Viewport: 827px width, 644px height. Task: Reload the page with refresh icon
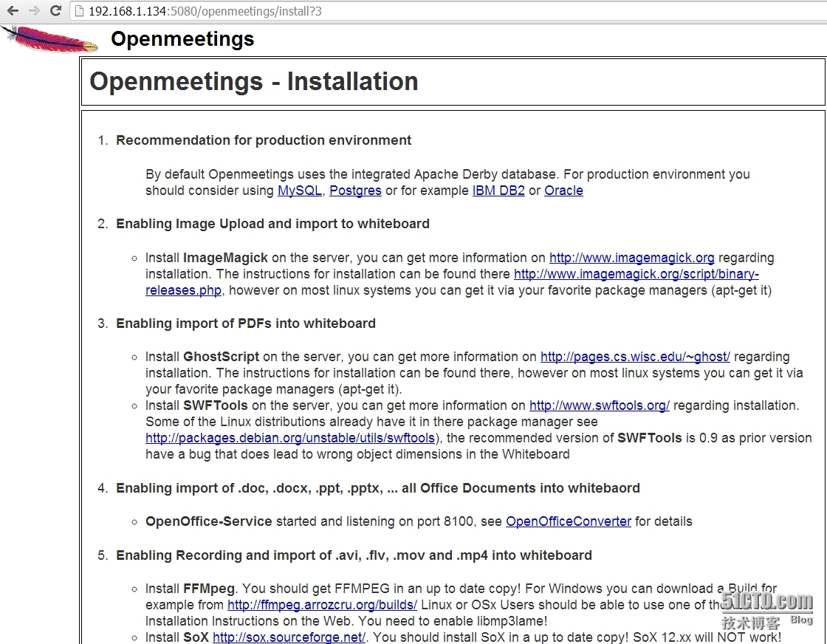(x=55, y=10)
